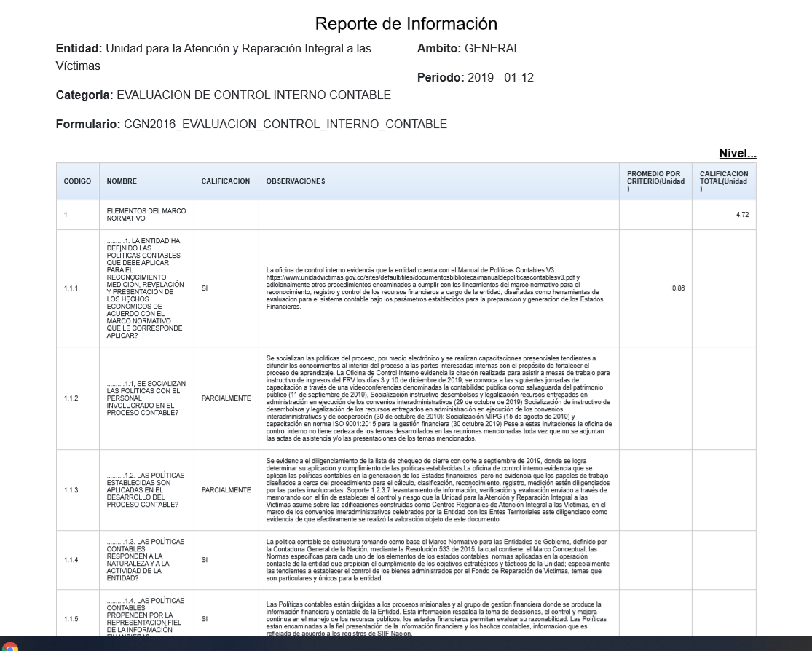Screen dimensions: 812x651
Task: Click code cell 1.1.2
Action: click(x=78, y=398)
